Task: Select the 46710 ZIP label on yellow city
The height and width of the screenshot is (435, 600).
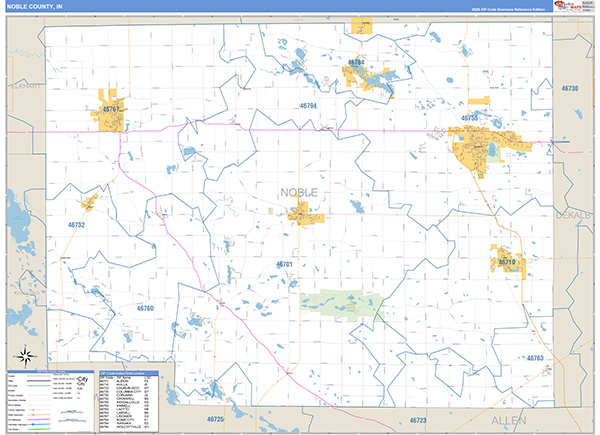Action: (506, 261)
